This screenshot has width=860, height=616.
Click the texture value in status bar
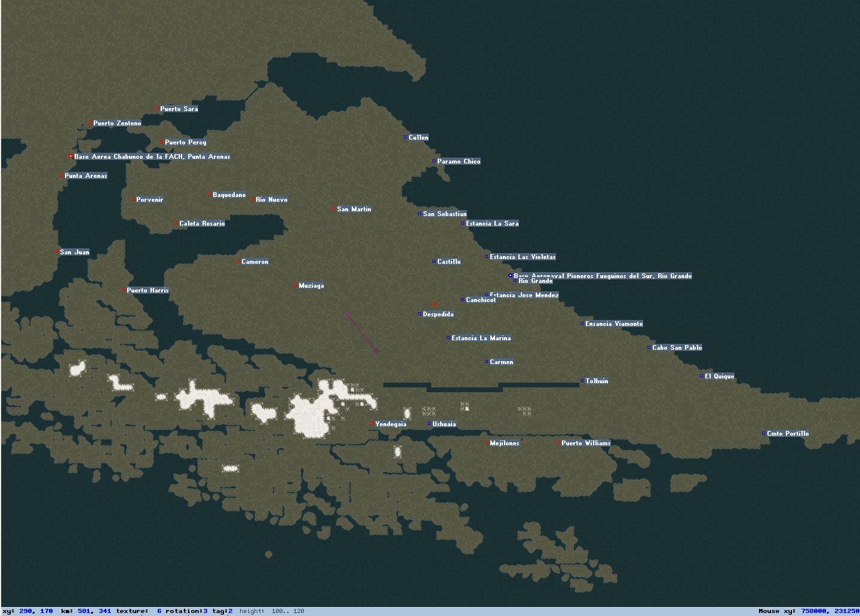159,611
